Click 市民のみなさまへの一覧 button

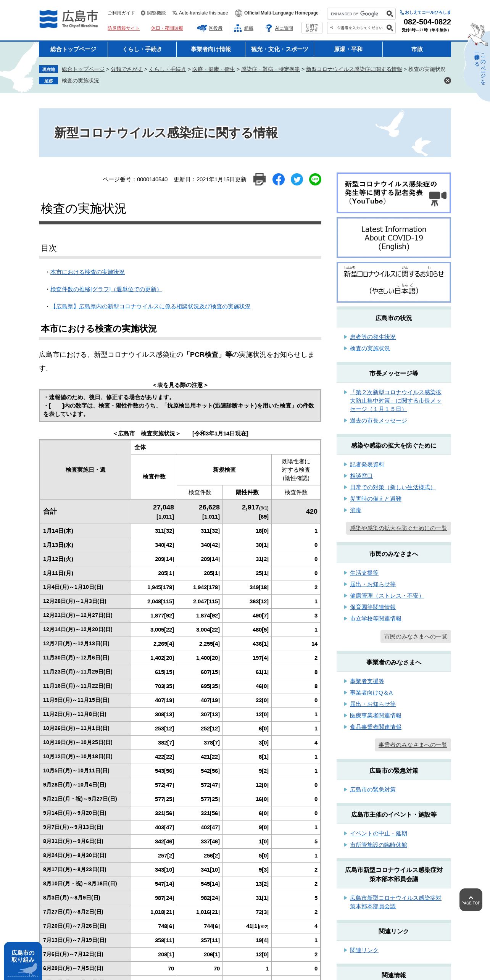416,637
